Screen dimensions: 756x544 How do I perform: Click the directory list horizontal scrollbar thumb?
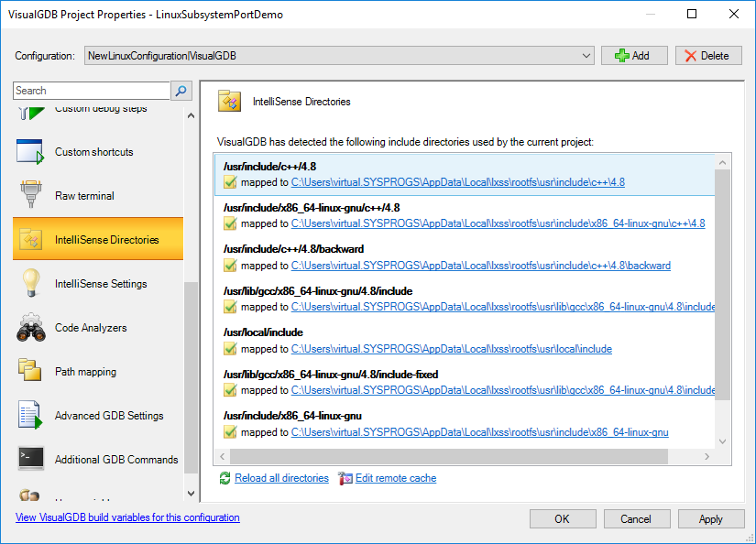coord(449,456)
